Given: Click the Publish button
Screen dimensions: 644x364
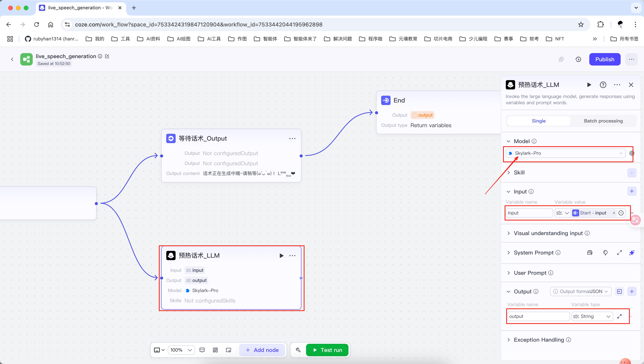Looking at the screenshot, I should (x=604, y=59).
